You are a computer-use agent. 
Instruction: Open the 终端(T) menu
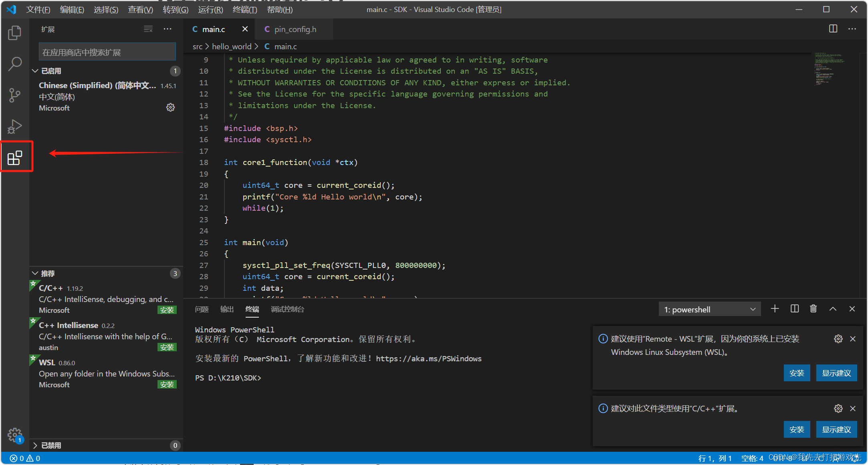[x=245, y=10]
